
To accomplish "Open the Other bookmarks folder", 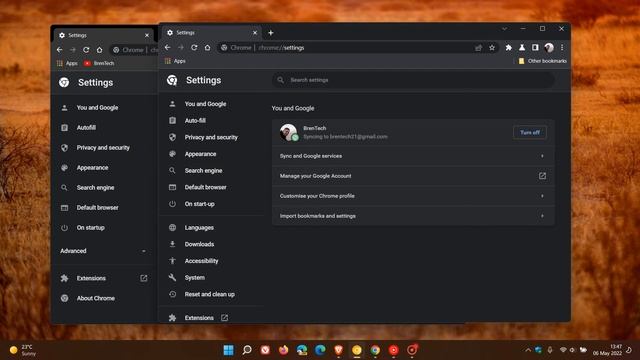I will tap(542, 61).
